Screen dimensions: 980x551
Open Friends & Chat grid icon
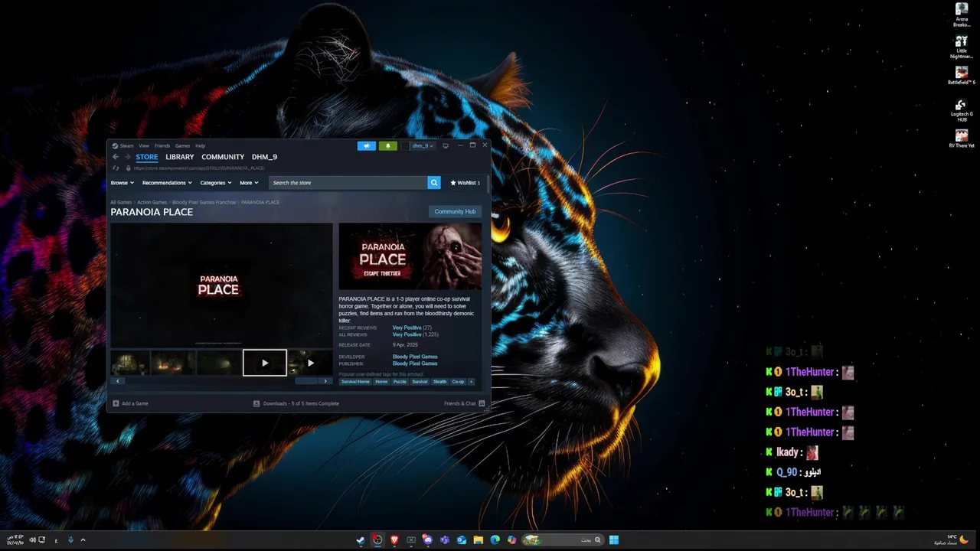point(482,403)
